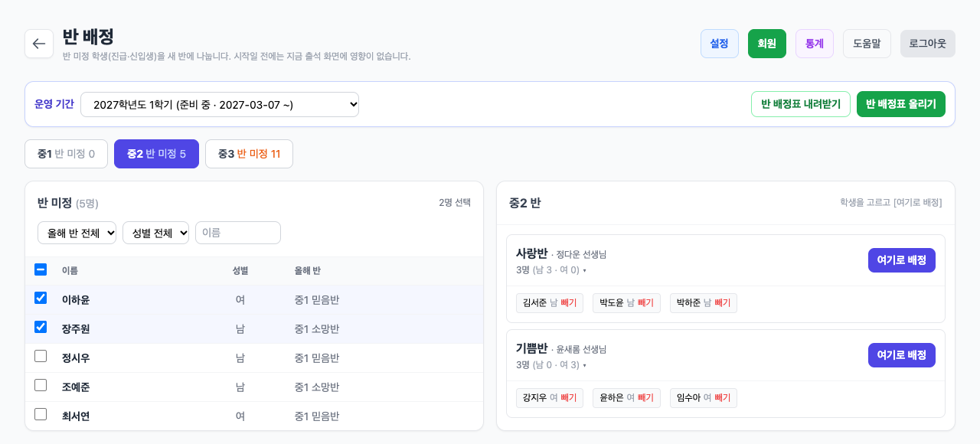This screenshot has height=444, width=980.
Task: Click the 로그아웃 button
Action: coord(928,44)
